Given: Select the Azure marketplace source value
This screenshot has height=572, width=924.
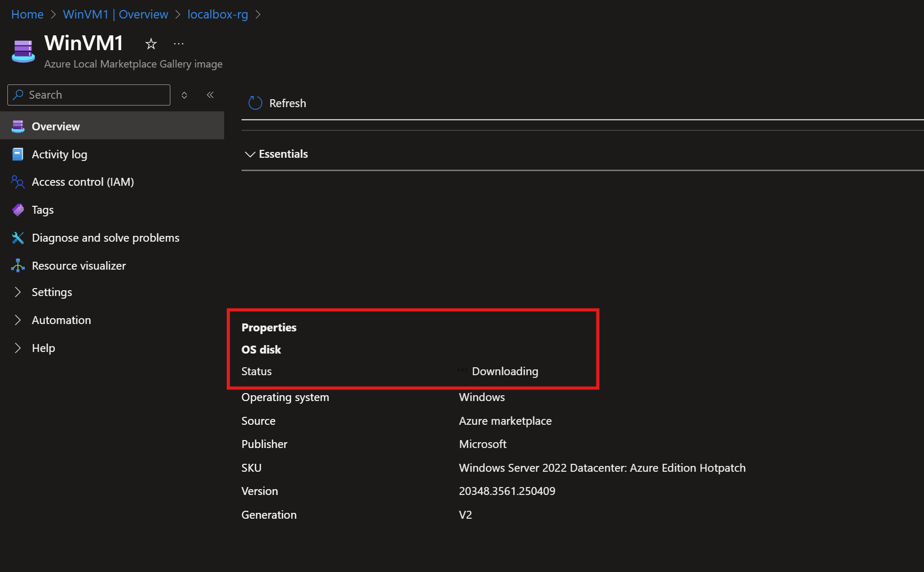Looking at the screenshot, I should [505, 421].
